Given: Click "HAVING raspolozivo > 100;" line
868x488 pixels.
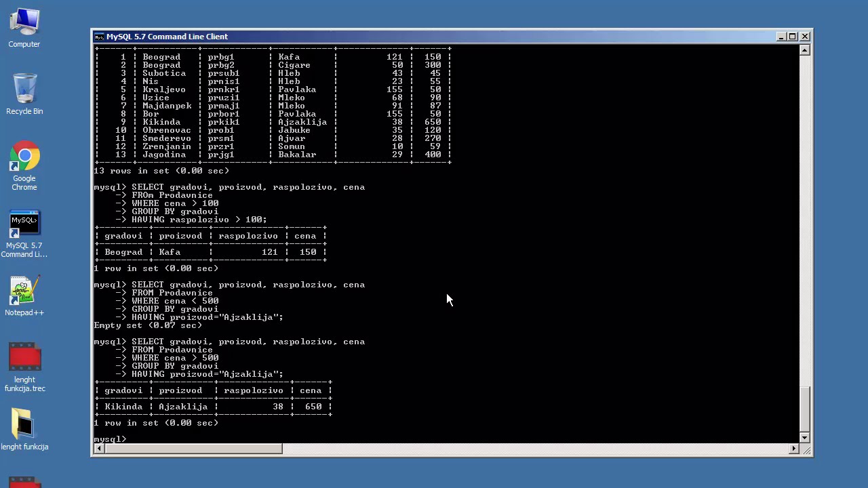Looking at the screenshot, I should click(199, 220).
